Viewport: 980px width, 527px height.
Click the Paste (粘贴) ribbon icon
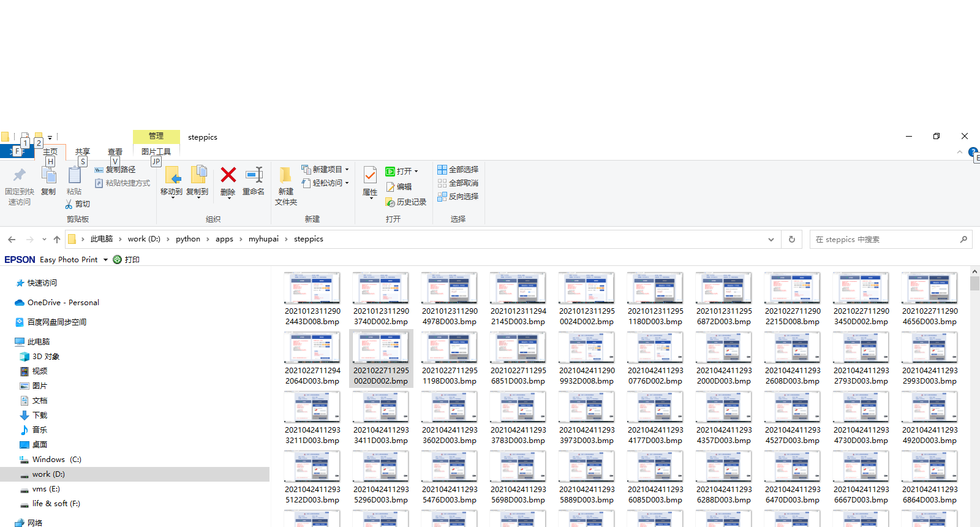click(x=74, y=176)
